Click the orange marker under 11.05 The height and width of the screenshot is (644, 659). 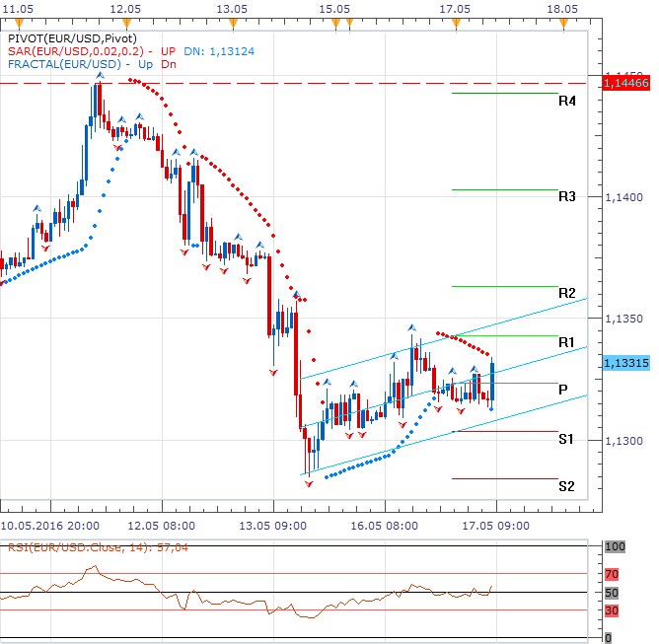point(19,24)
